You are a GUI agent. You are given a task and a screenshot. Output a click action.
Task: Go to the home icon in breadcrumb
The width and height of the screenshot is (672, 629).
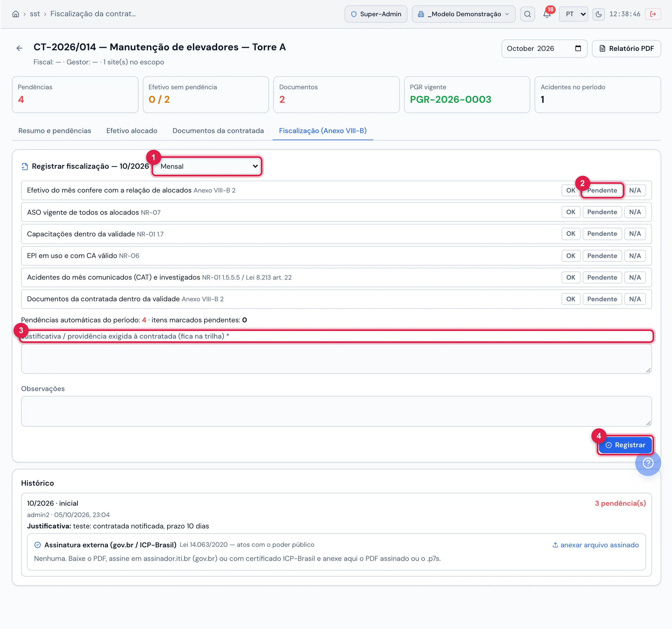[15, 14]
